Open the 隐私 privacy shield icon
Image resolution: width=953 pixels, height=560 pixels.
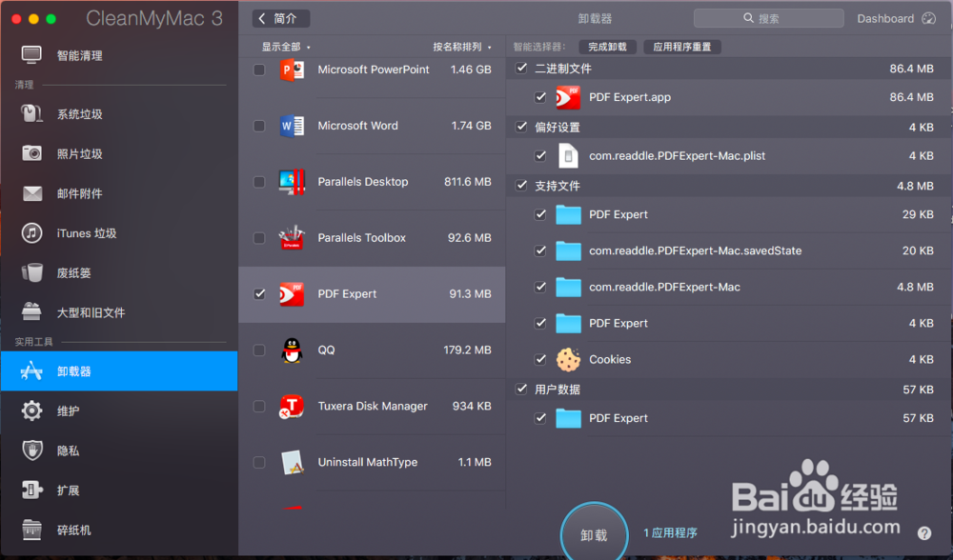(x=32, y=450)
